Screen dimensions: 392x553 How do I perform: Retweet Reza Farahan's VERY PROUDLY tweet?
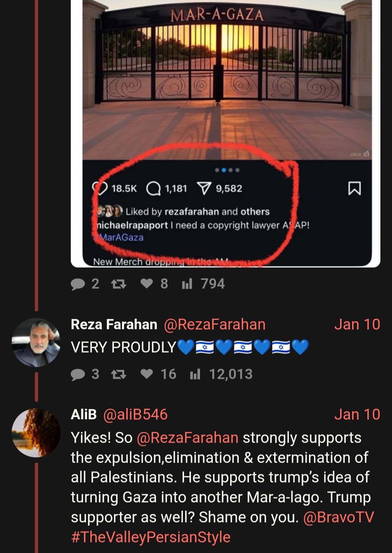119,374
